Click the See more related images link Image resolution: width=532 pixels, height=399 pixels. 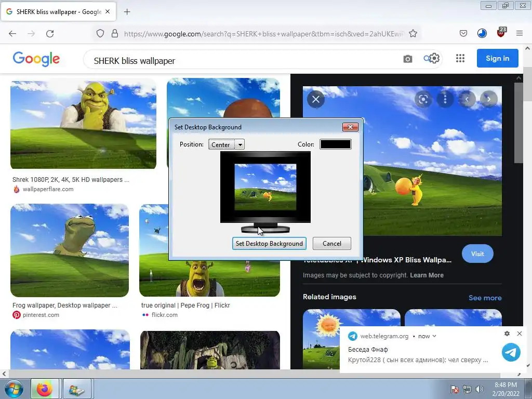(485, 298)
